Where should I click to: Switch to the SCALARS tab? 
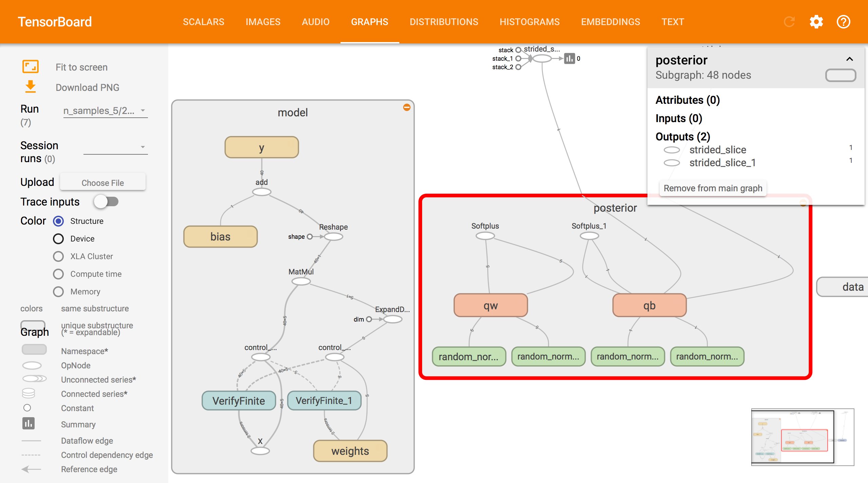point(204,22)
